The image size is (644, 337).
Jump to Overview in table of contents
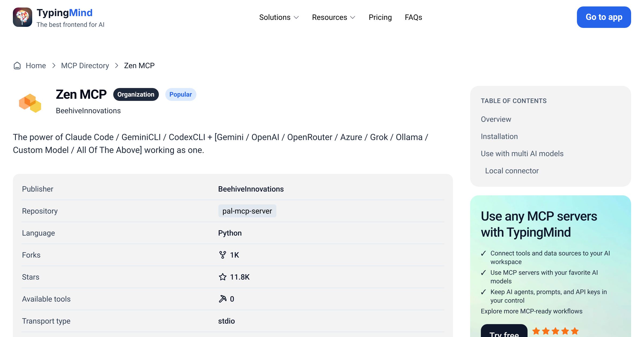point(496,119)
